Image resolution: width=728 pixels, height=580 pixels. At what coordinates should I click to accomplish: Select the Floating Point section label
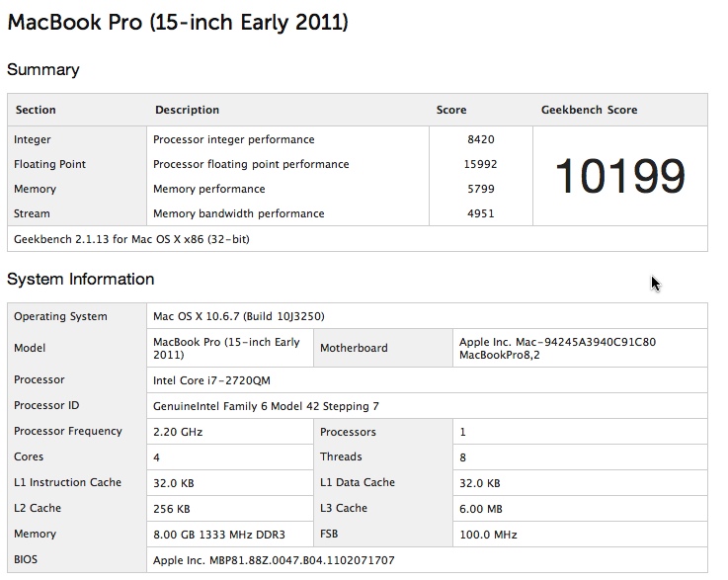(49, 164)
